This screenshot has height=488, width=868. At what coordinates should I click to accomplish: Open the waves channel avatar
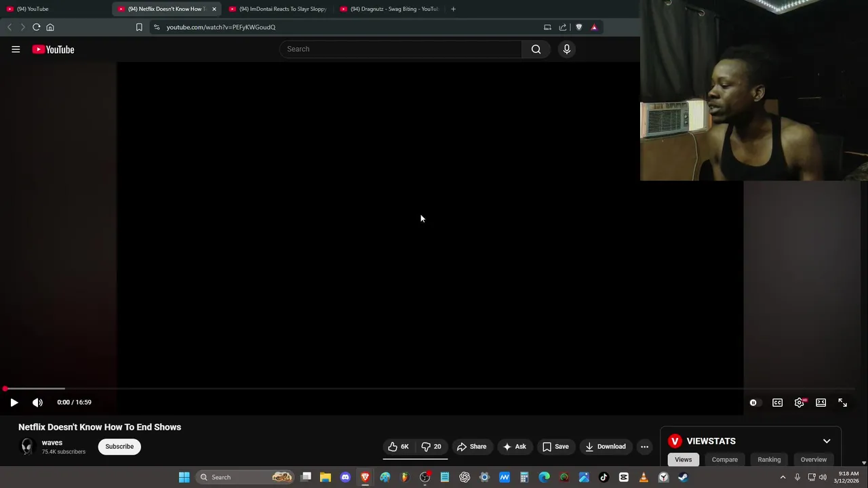(x=27, y=447)
